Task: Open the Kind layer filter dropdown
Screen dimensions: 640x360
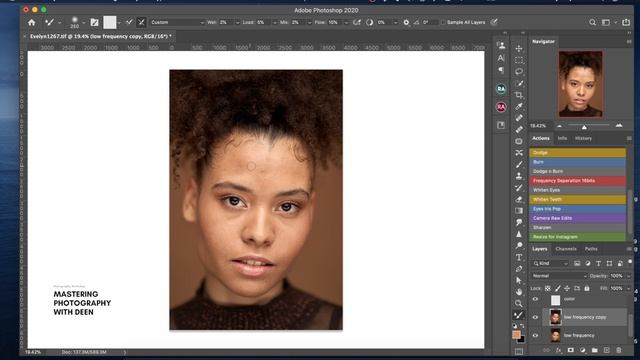Action: click(550, 264)
